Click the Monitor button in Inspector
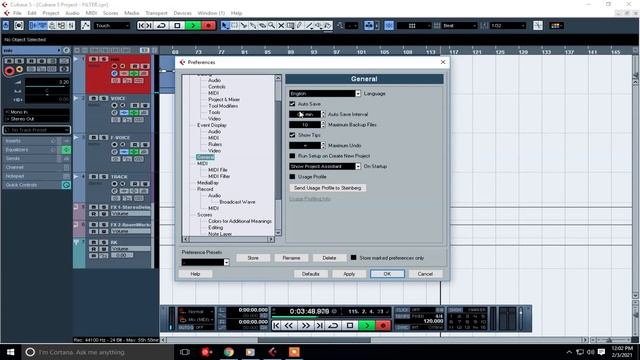 tap(19, 69)
